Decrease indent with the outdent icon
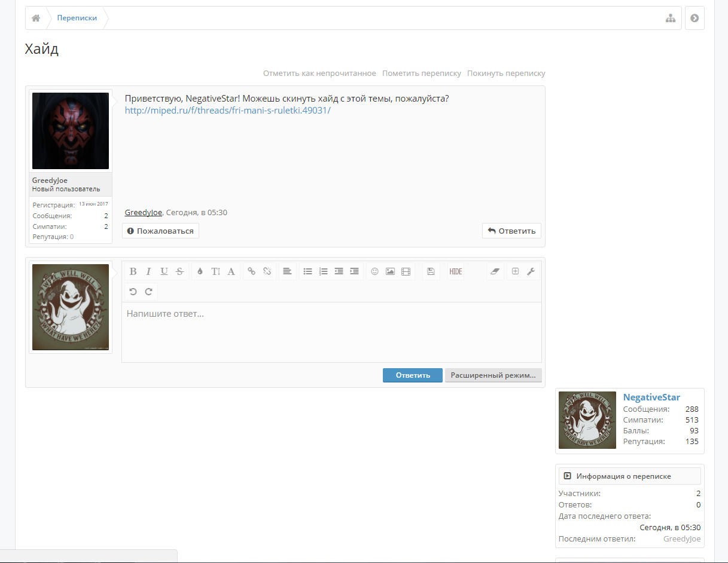 point(339,271)
